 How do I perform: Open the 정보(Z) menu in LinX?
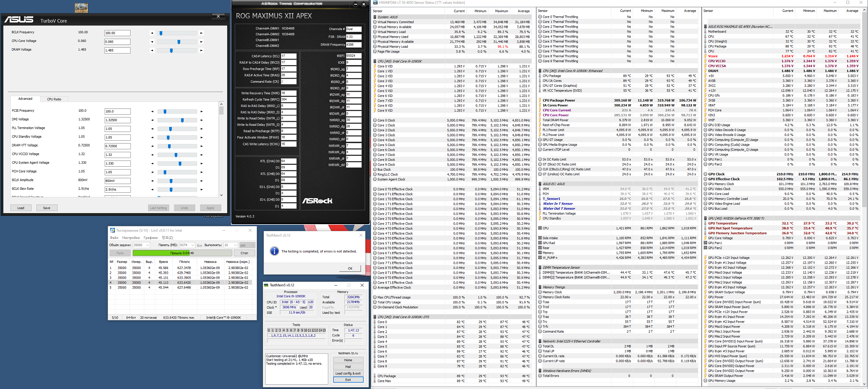(167, 238)
